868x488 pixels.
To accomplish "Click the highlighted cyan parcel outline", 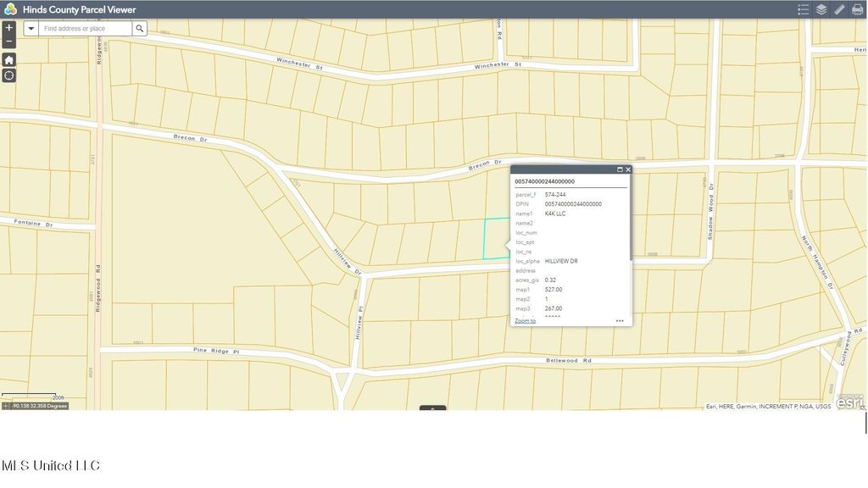I will click(x=495, y=239).
